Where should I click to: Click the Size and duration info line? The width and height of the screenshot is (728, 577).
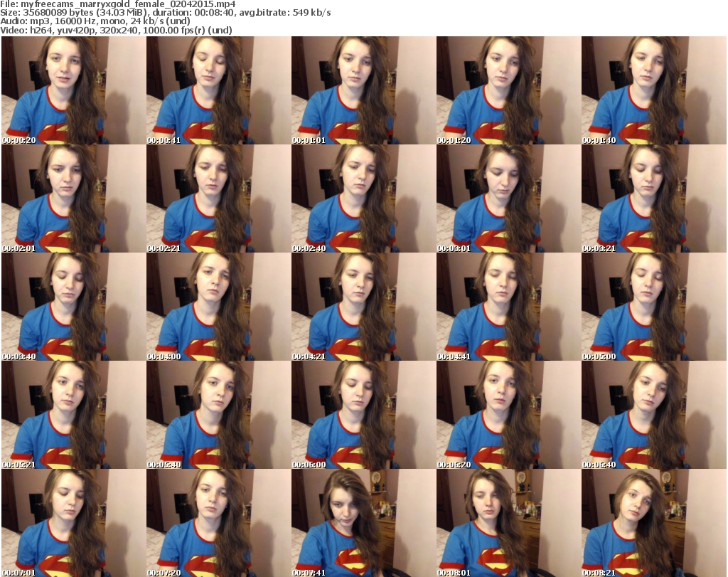coord(165,13)
